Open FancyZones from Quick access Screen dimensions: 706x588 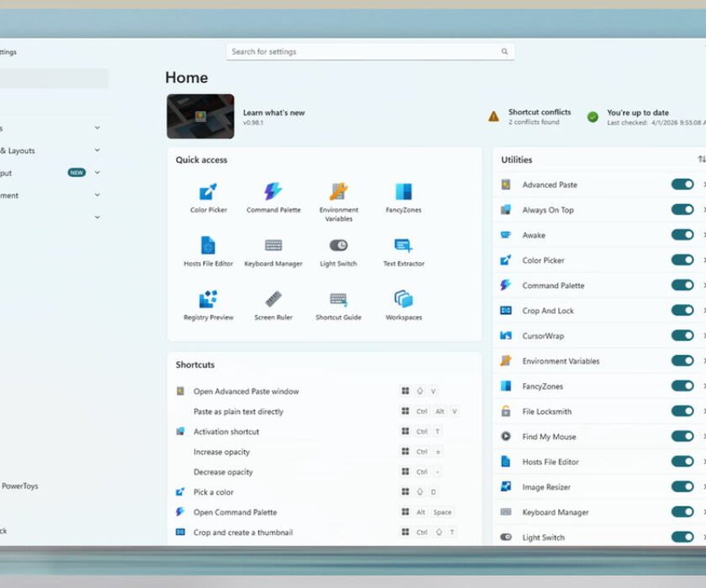tap(403, 198)
